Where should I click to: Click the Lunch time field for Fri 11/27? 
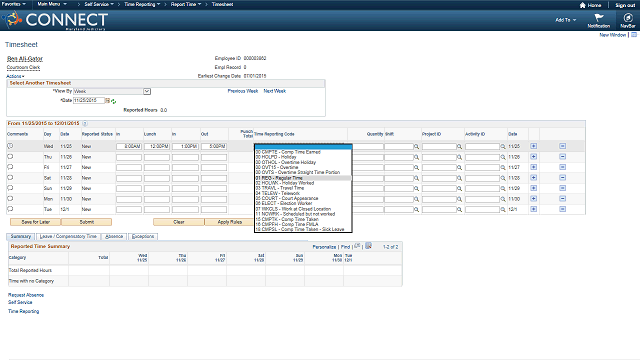point(157,168)
